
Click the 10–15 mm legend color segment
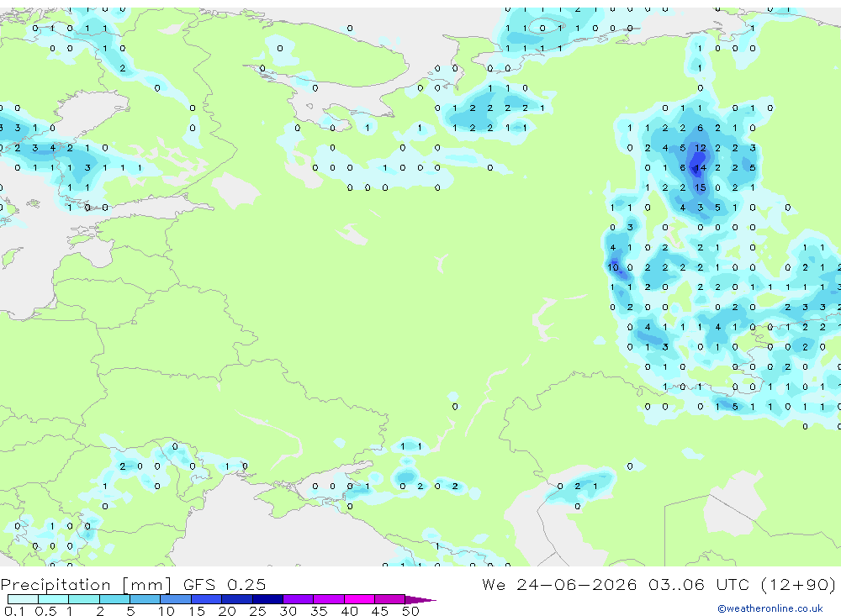coord(176,599)
